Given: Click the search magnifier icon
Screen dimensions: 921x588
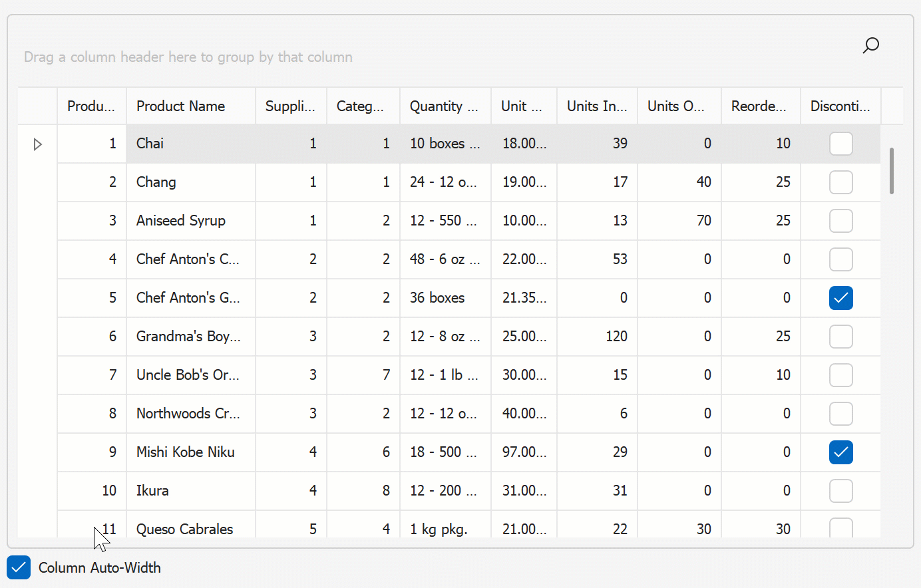Looking at the screenshot, I should point(870,45).
